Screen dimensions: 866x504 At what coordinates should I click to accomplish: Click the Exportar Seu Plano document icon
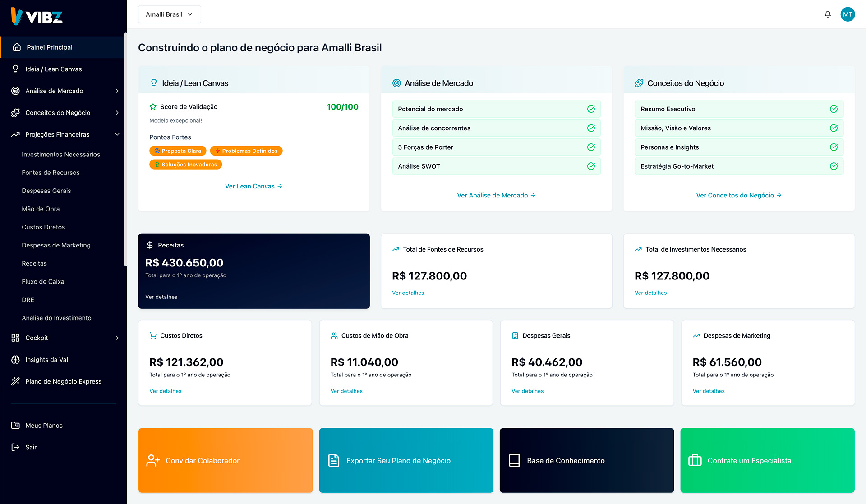tap(334, 460)
